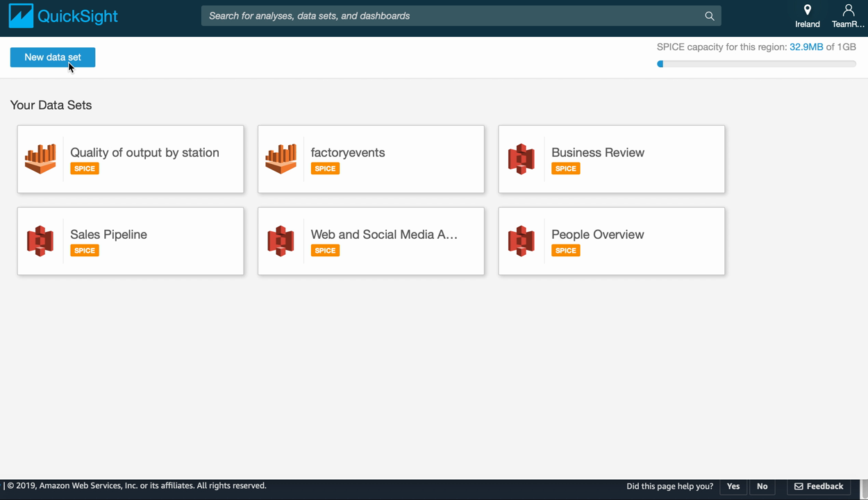The width and height of the screenshot is (868, 500).
Task: Click the Business Review S3 icon
Action: 521,159
